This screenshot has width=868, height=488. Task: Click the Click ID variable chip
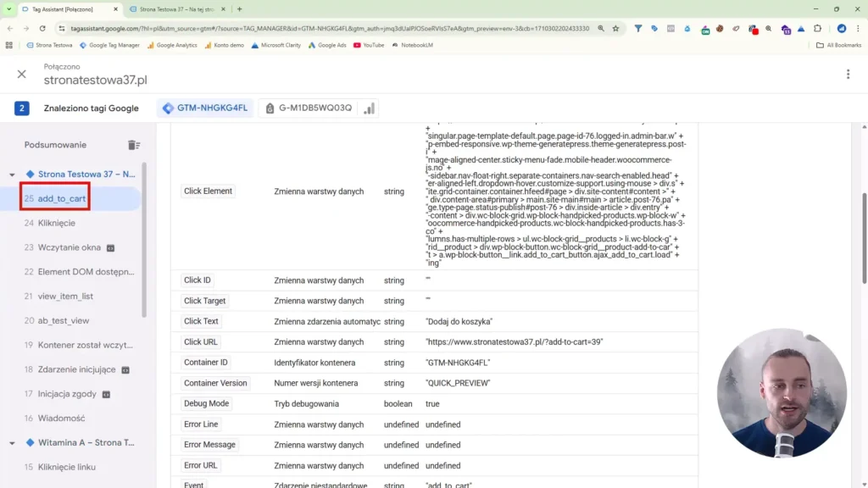197,280
